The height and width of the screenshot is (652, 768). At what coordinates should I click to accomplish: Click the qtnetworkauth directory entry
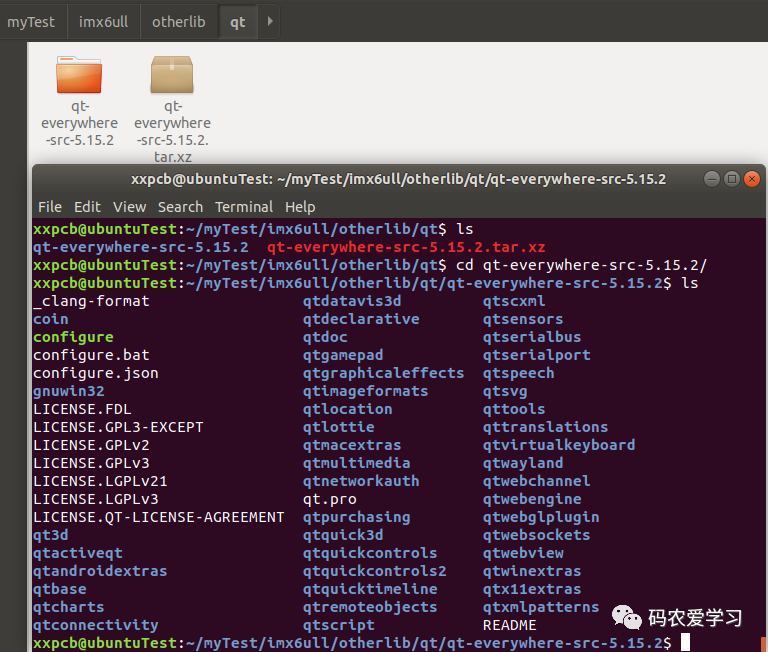tap(361, 481)
